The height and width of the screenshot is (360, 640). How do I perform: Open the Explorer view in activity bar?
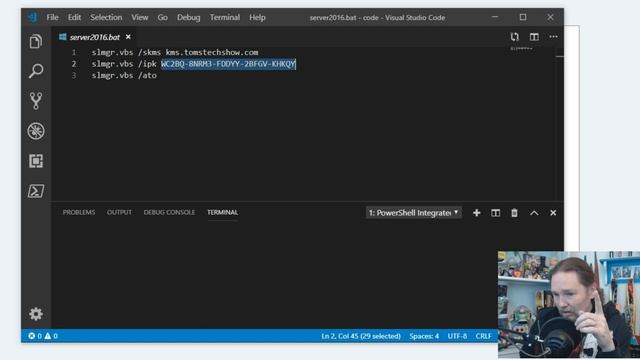(36, 41)
